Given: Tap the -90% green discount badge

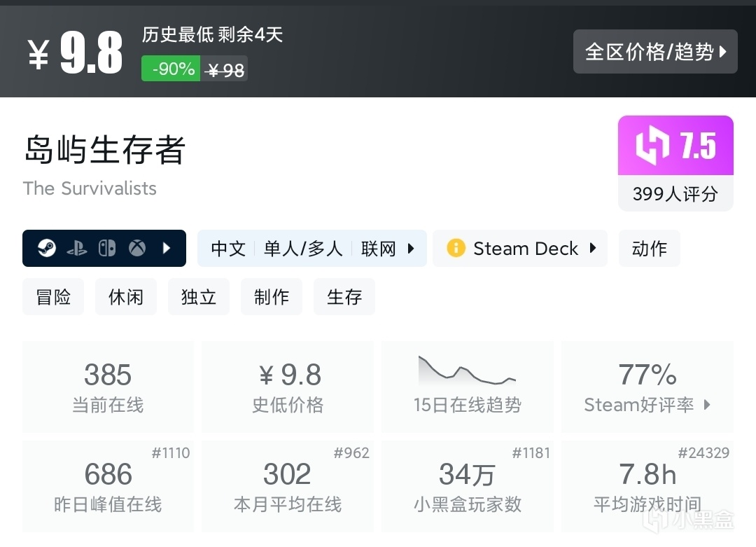Looking at the screenshot, I should point(171,69).
